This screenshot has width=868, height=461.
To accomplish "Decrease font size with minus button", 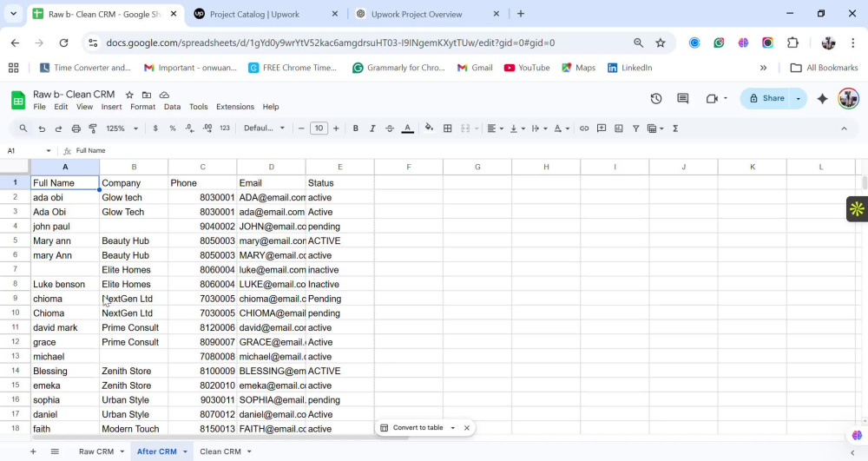I will (x=301, y=128).
